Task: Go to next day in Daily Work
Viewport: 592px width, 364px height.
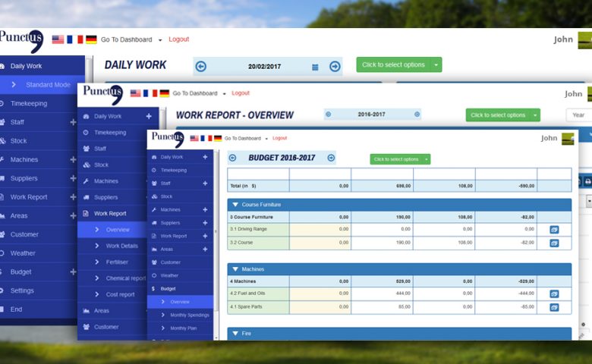Action: pyautogui.click(x=335, y=67)
